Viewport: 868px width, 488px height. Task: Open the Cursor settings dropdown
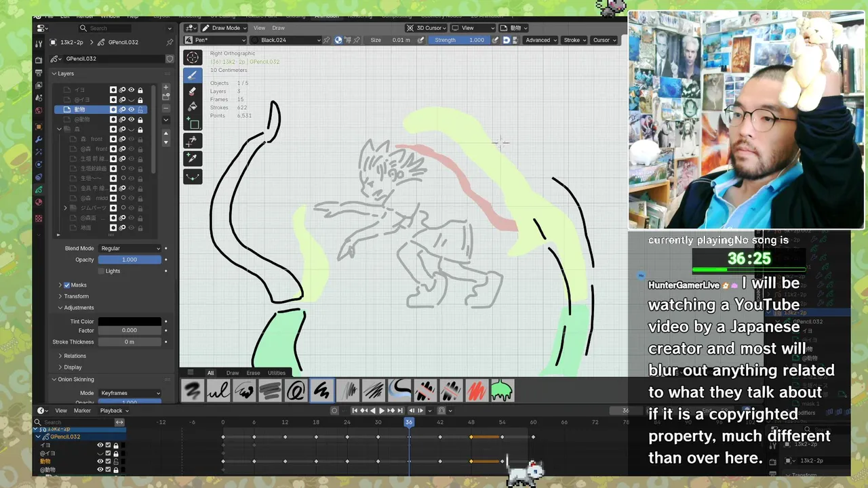(x=604, y=40)
